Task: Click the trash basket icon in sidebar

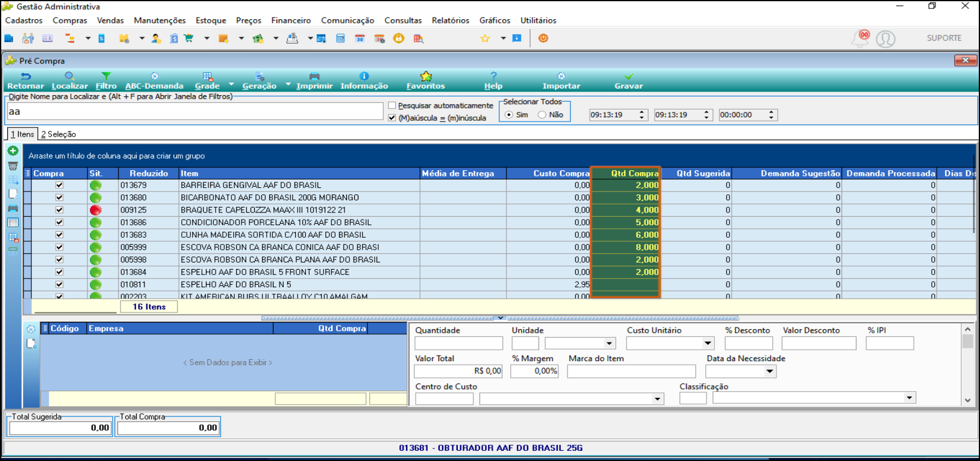Action: tap(13, 166)
